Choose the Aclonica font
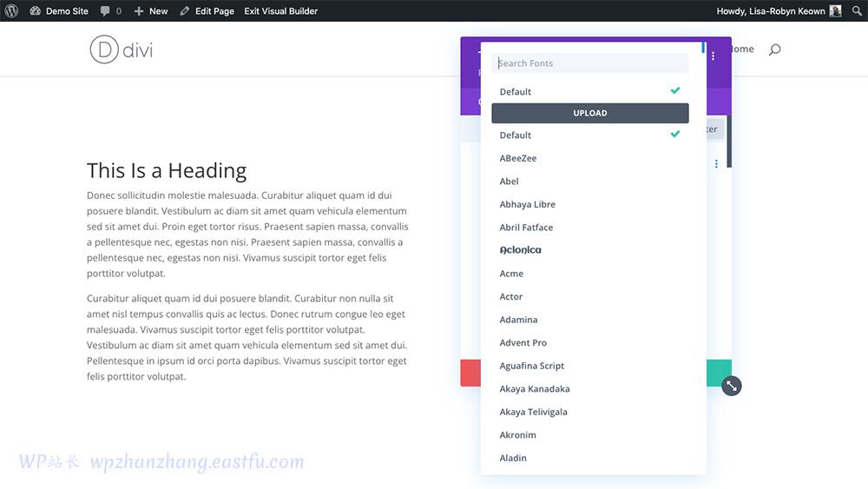Viewport: 868px width, 489px height. point(590,250)
